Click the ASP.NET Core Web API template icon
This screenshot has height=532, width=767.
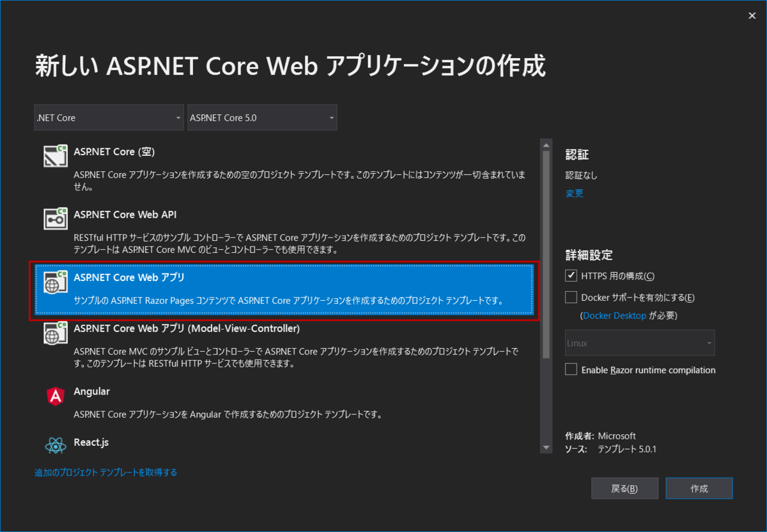[56, 218]
